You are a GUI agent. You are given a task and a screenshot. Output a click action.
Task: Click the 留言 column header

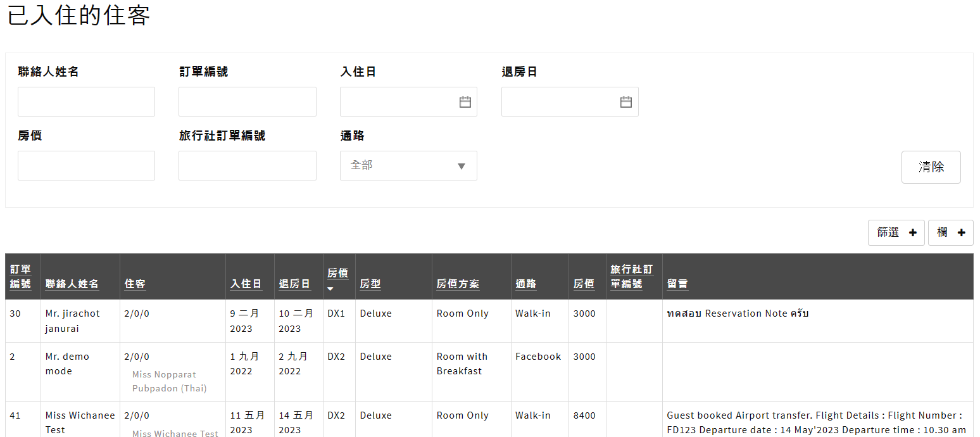(677, 284)
